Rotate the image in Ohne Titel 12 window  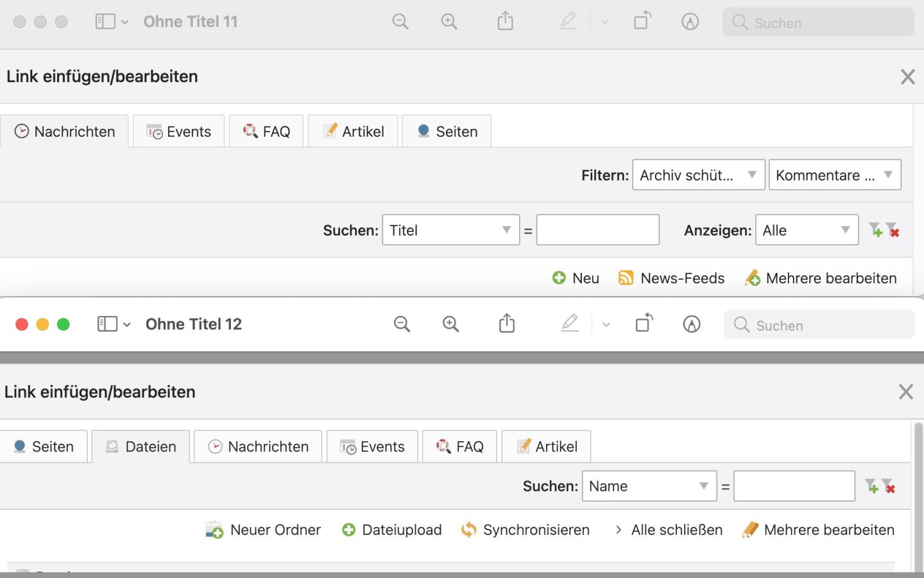(x=644, y=324)
